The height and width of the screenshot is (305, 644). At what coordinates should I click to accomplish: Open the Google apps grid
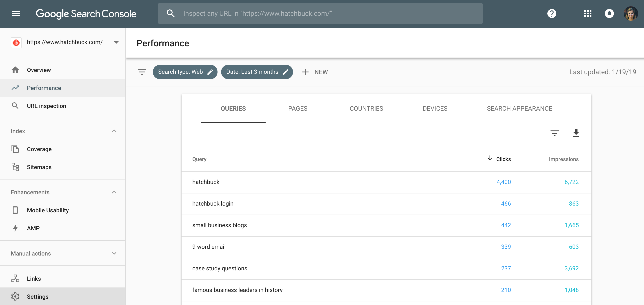pyautogui.click(x=588, y=13)
